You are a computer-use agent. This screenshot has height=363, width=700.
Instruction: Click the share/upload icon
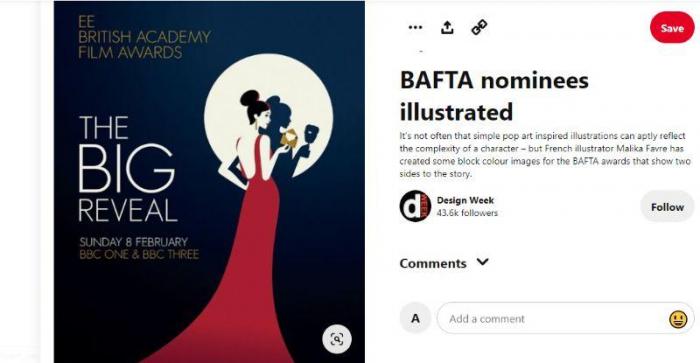coord(447,28)
